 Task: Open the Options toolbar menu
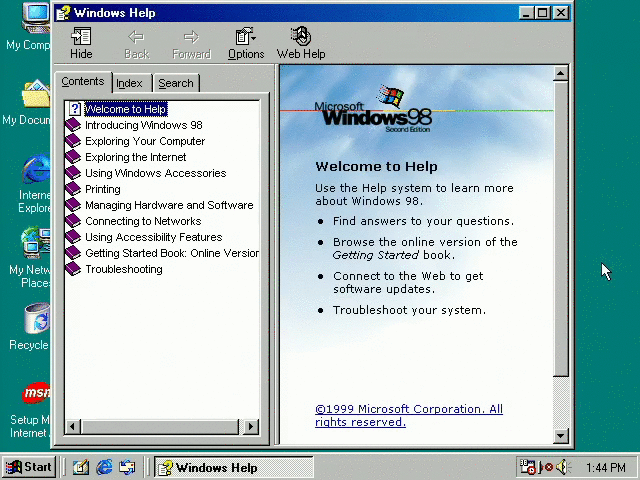[x=246, y=43]
